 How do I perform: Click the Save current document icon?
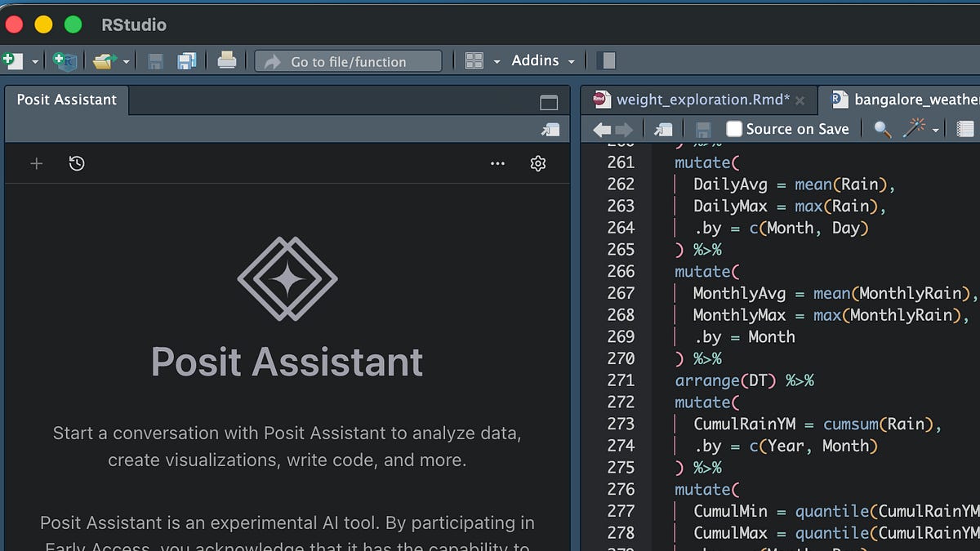pyautogui.click(x=156, y=60)
